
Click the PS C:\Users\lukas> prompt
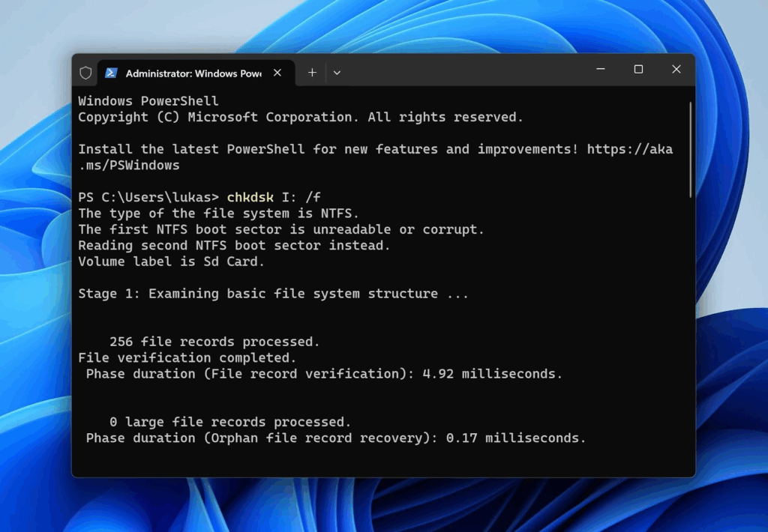(x=148, y=197)
